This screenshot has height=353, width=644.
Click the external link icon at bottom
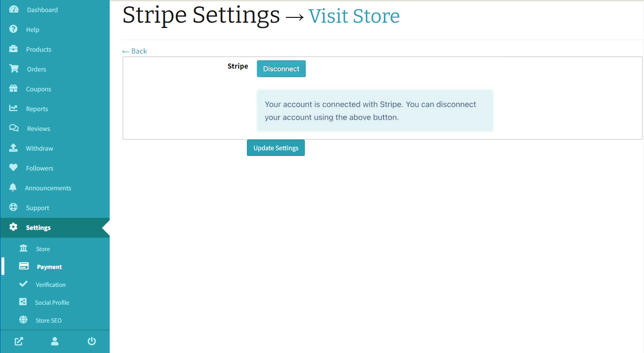18,341
